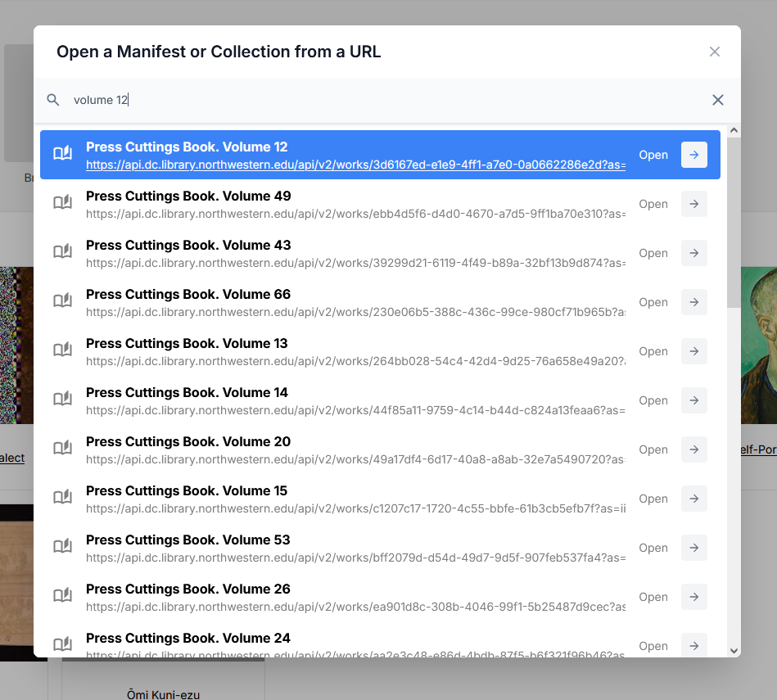Image resolution: width=777 pixels, height=700 pixels.
Task: Select the book icon next to Volume 49
Action: (x=62, y=201)
